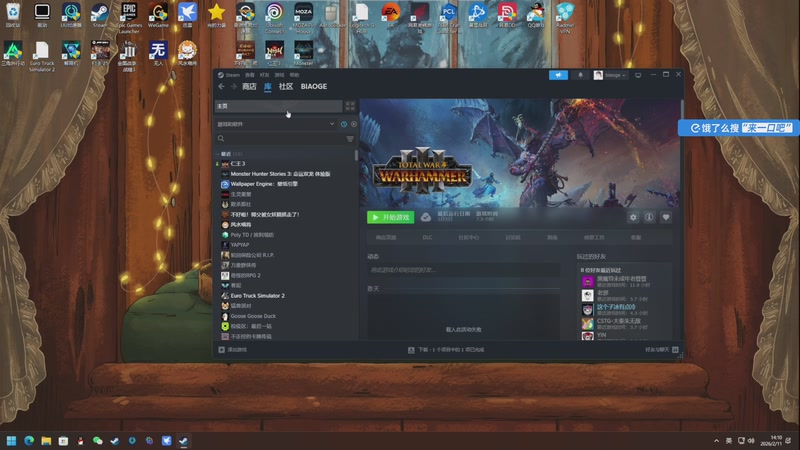800x450 pixels.
Task: Click the recent-activity clock sort icon
Action: click(344, 124)
